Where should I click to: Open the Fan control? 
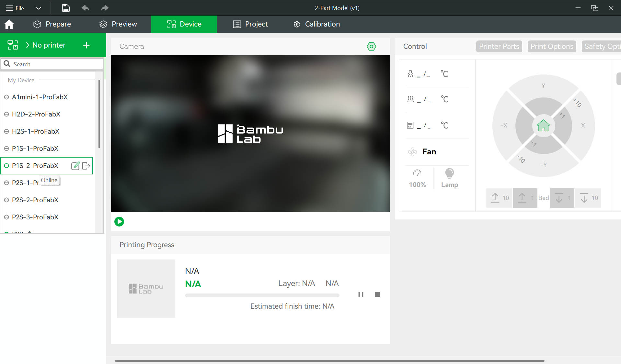coord(422,152)
